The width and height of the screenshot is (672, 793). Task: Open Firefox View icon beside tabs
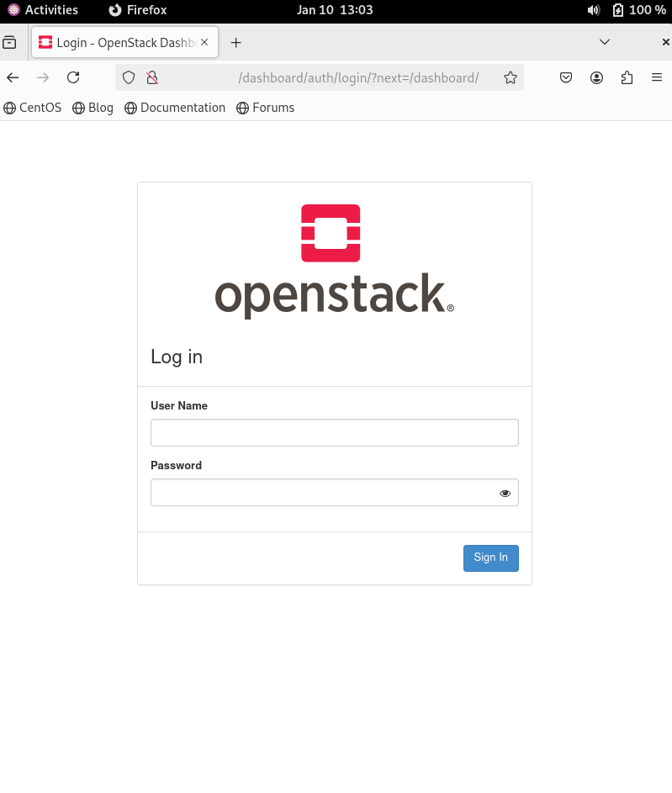pos(9,43)
